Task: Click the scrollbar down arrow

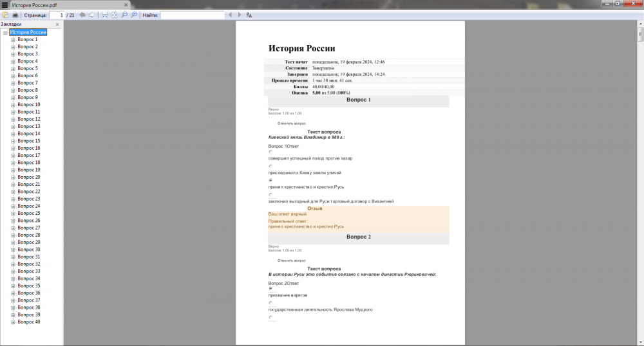Action: pos(640,342)
